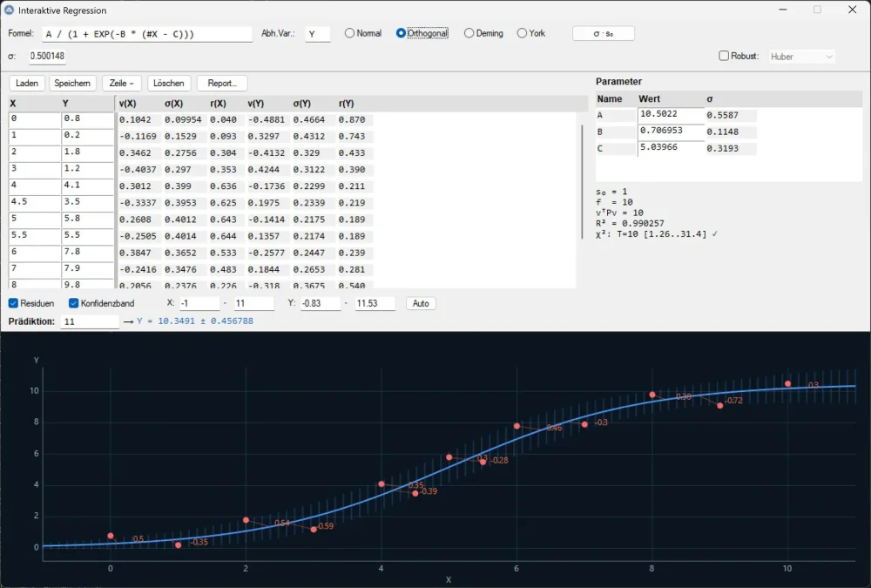Screen dimensions: 871x588
Task: Click the Y maximum field showing 11.53
Action: [x=375, y=303]
